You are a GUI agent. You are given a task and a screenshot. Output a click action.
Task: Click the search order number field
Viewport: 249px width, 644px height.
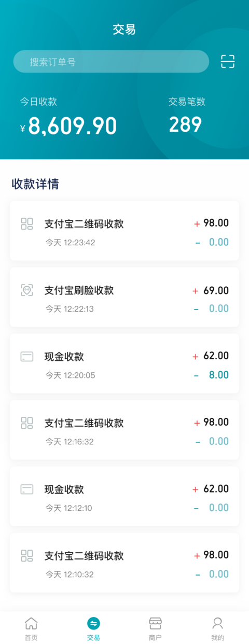(111, 62)
